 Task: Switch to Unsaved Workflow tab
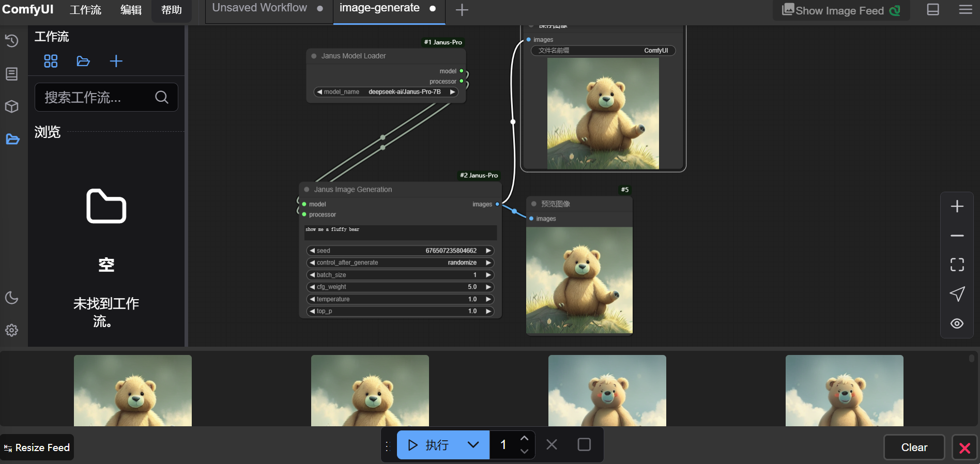(x=259, y=8)
